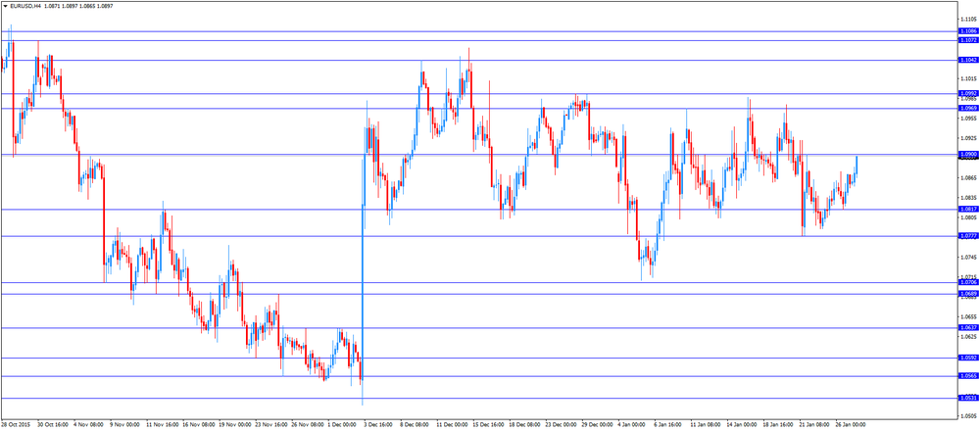Click the 6 Jan 16:00 time label
The height and width of the screenshot is (431, 980).
[669, 424]
